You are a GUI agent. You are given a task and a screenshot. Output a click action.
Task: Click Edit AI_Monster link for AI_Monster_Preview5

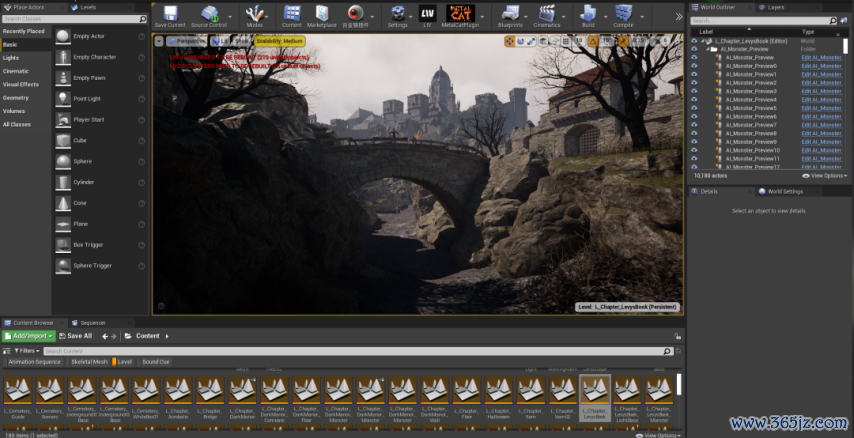(821, 108)
